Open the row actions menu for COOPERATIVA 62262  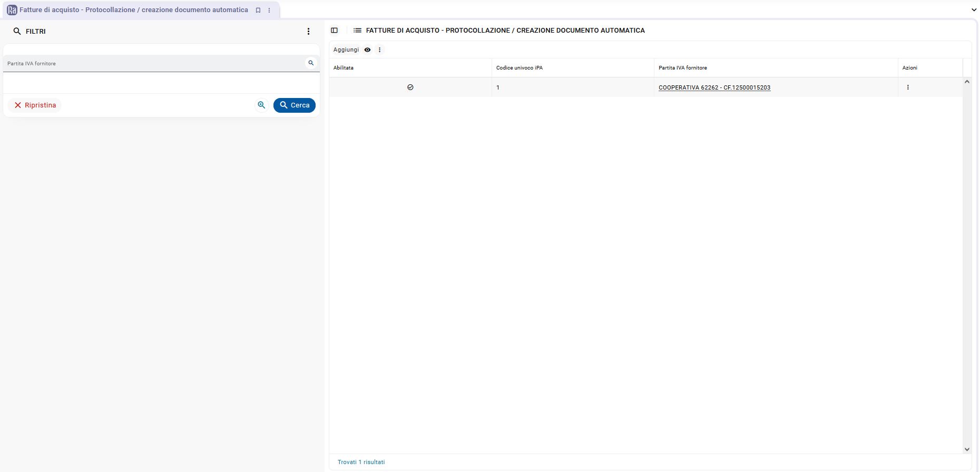907,87
